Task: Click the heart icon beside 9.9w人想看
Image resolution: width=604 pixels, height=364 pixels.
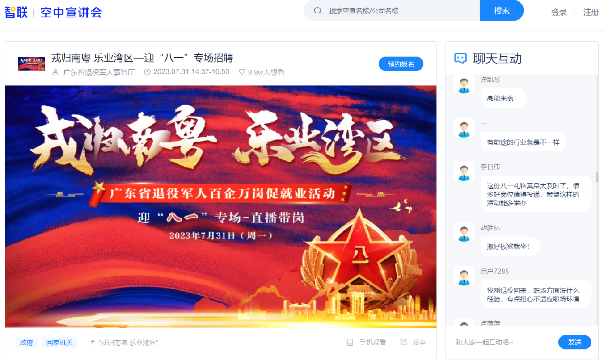Action: click(x=242, y=72)
